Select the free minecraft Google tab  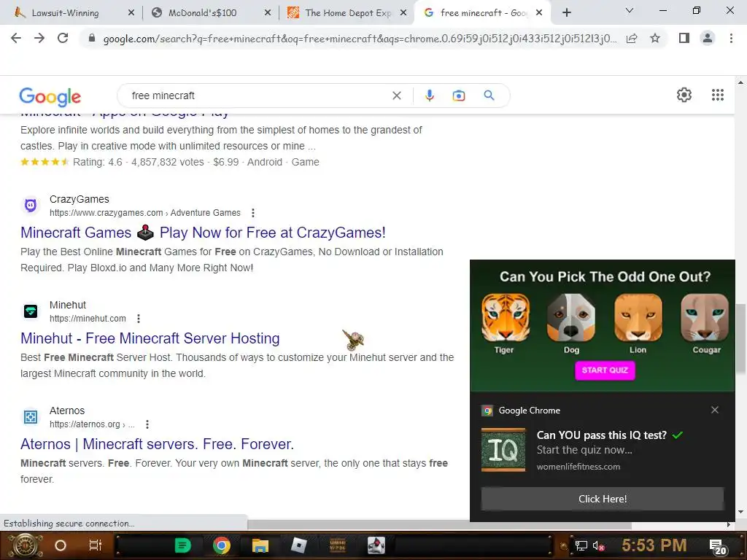481,13
